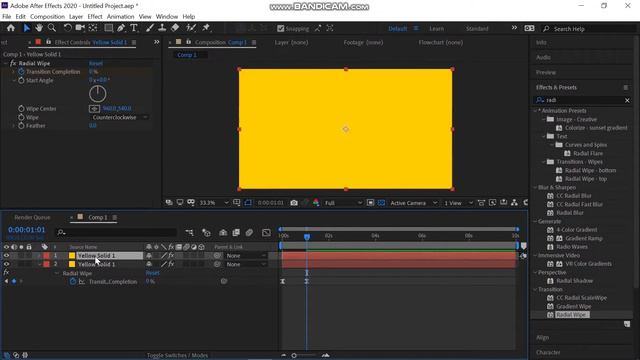Screen dimensions: 640x360
Task: Select the Pen tool
Action: [121, 28]
